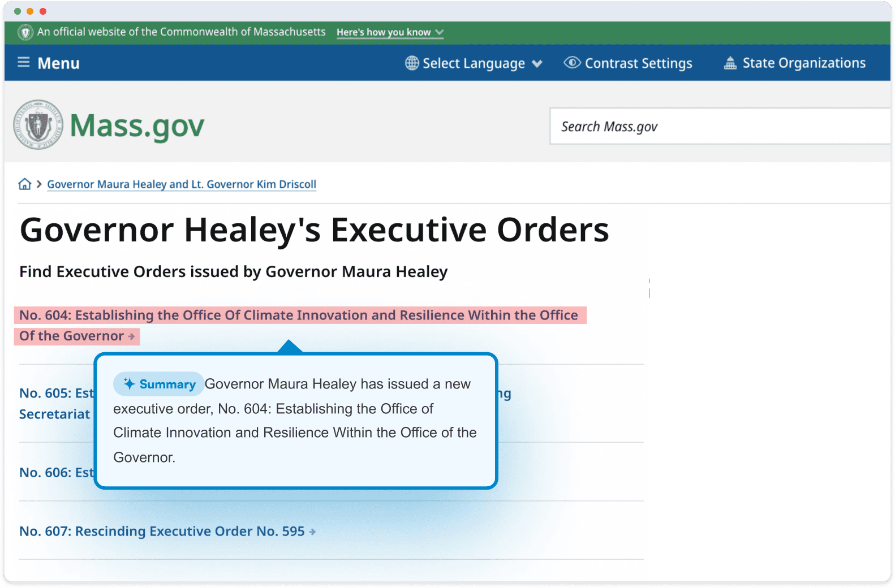The image size is (895, 588).
Task: Click the sparkle icon in Summary badge
Action: pos(129,384)
